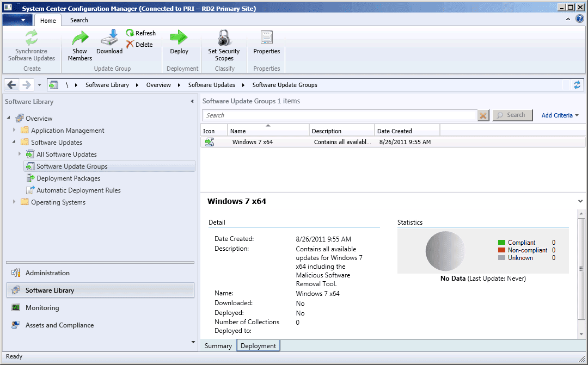The width and height of the screenshot is (588, 365).
Task: Click the scroll down arrow in details pane
Action: [x=581, y=335]
